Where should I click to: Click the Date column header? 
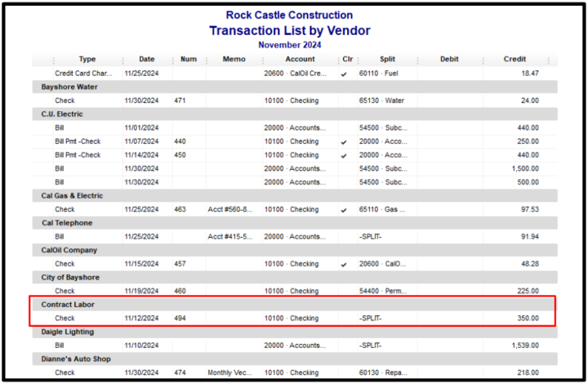tap(147, 60)
